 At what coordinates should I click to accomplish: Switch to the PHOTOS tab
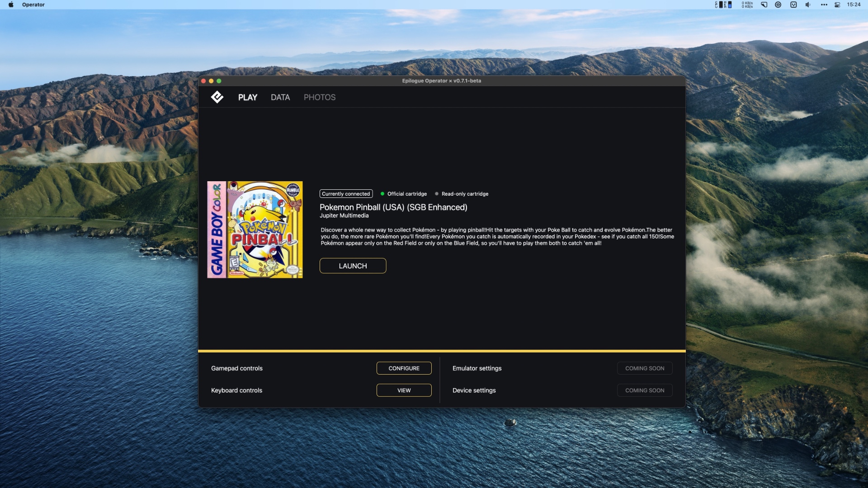click(x=319, y=97)
